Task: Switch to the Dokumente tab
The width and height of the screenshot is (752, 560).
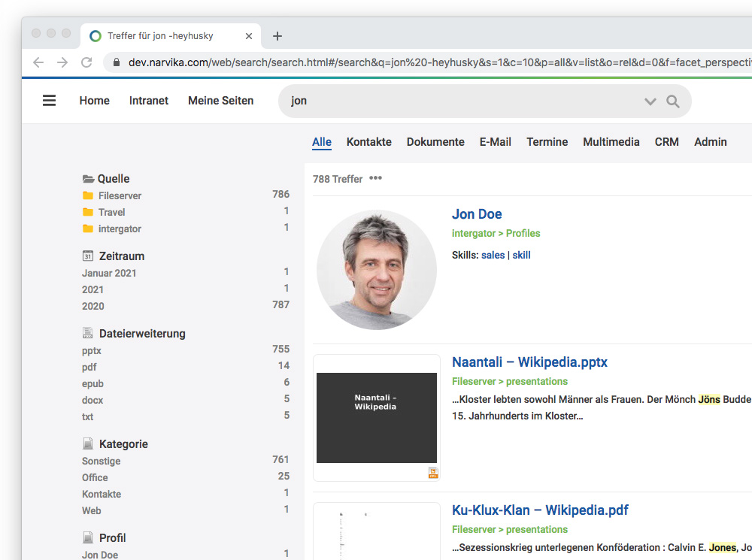Action: tap(435, 142)
